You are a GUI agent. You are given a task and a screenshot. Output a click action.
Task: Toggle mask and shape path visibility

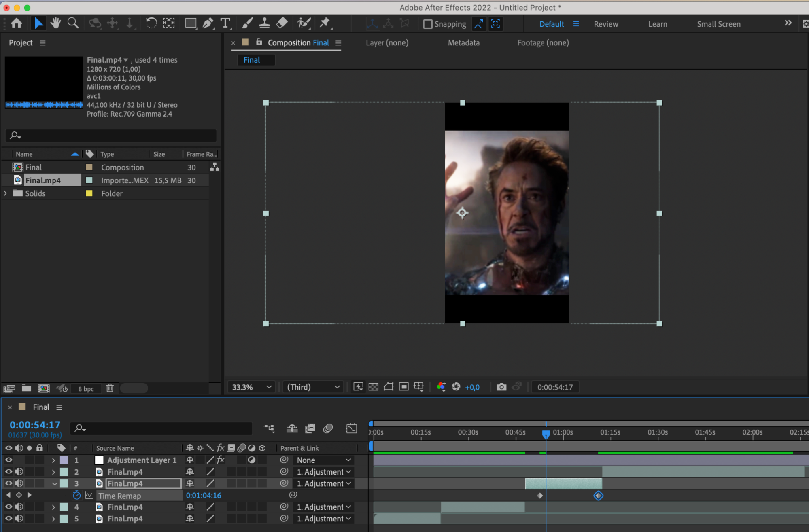[x=389, y=387]
